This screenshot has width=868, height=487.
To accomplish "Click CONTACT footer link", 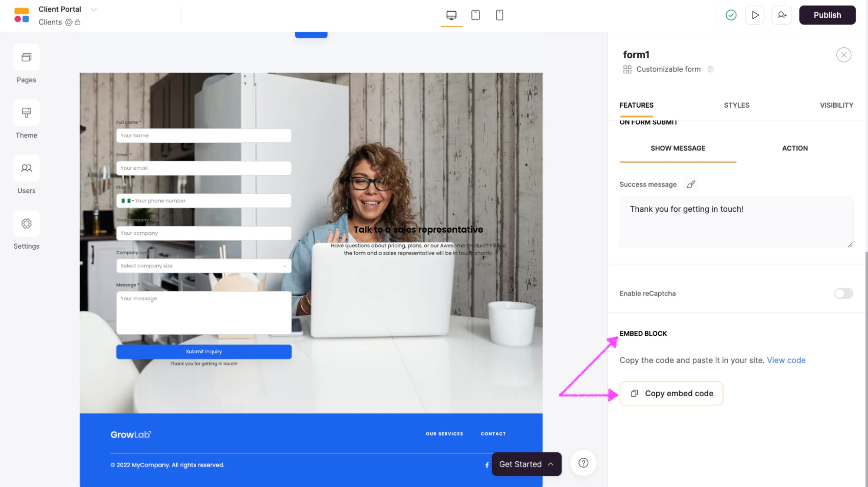I will [493, 434].
